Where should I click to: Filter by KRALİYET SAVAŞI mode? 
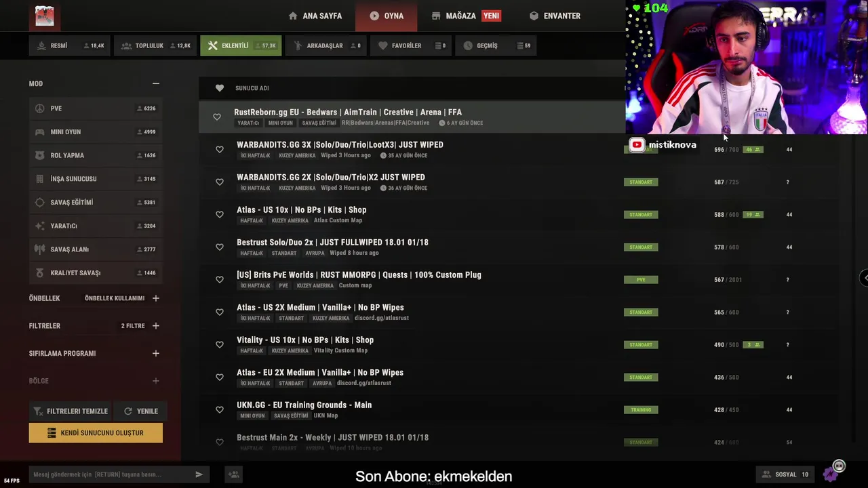(96, 272)
